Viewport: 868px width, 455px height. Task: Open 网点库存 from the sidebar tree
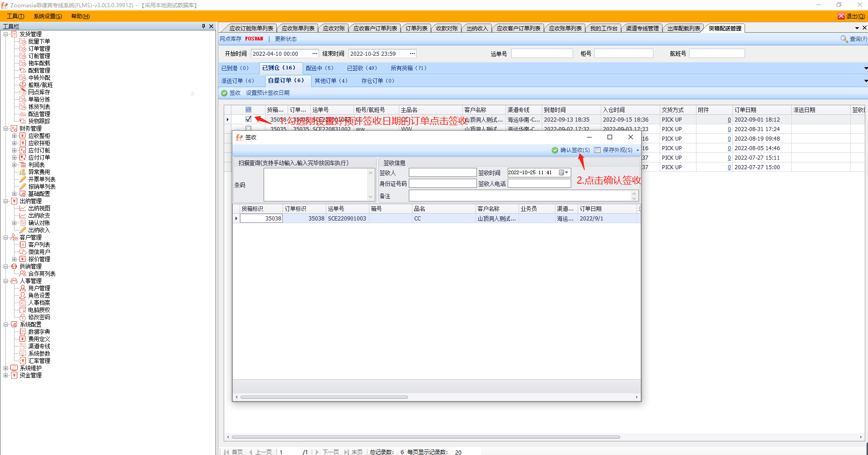[x=39, y=92]
